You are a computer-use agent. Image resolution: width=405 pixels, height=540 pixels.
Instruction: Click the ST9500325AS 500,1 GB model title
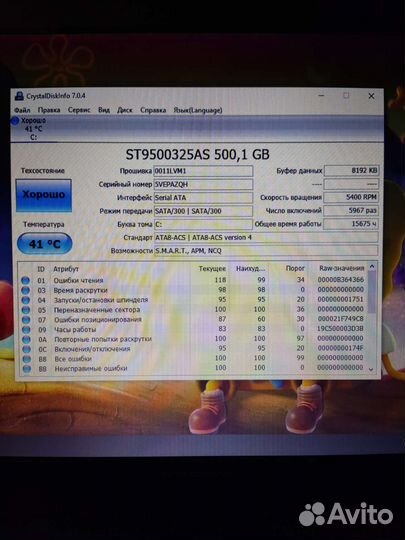click(x=197, y=154)
